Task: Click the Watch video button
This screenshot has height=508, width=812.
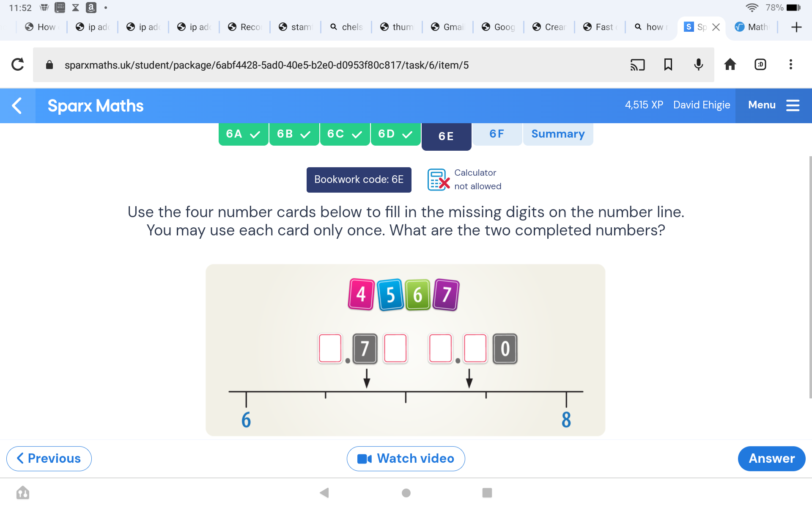Action: [x=406, y=458]
